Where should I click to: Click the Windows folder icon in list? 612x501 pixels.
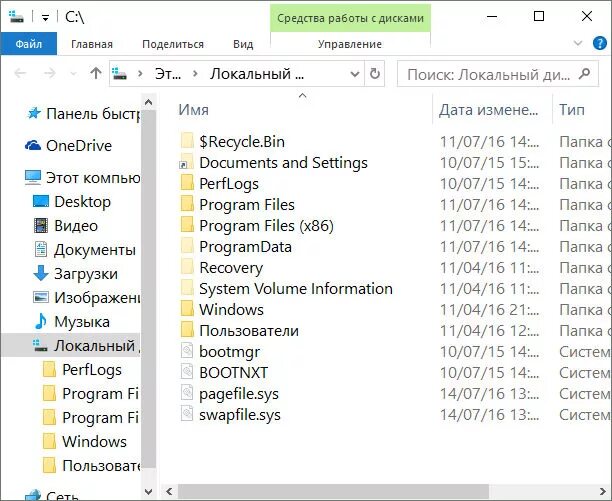coord(187,309)
